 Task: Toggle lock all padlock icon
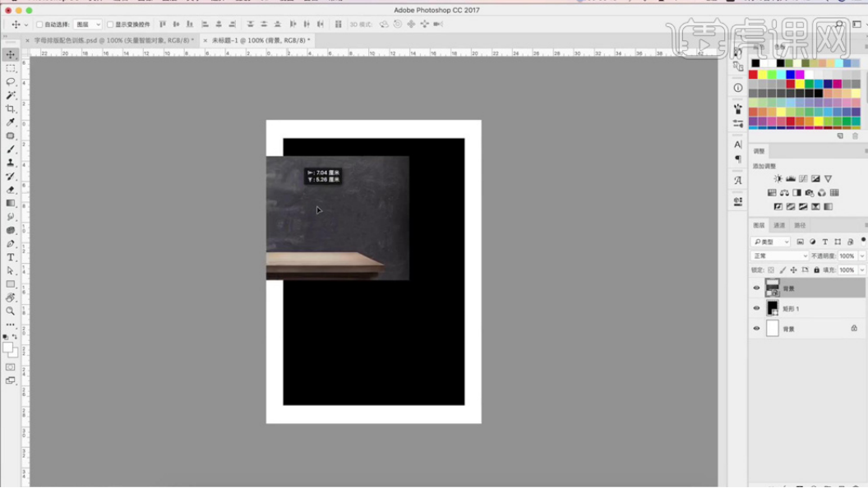816,270
